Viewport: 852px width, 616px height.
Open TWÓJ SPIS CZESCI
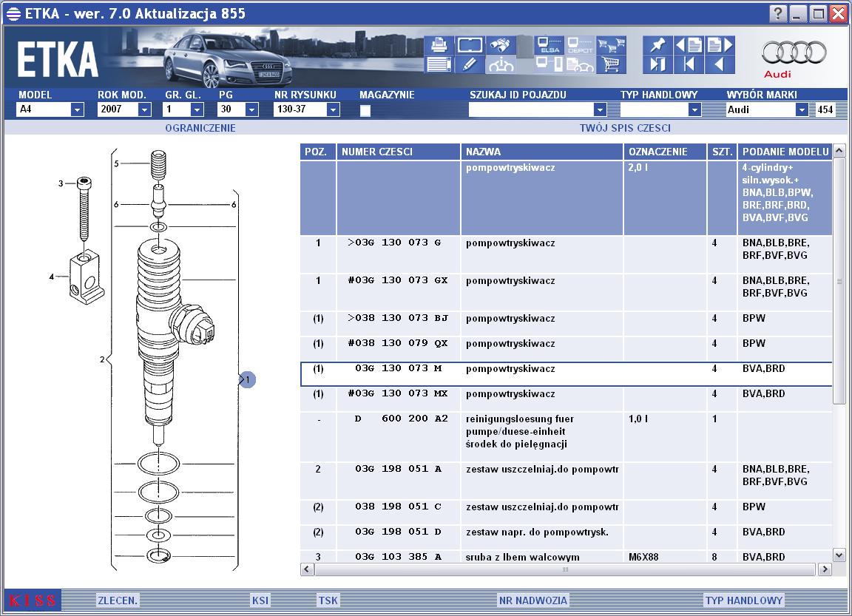[625, 128]
